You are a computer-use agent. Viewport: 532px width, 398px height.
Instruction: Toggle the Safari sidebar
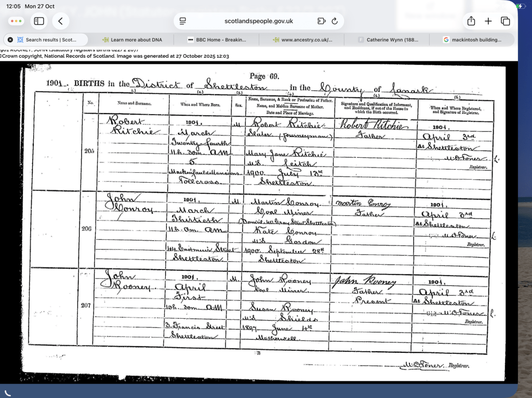[x=39, y=21]
